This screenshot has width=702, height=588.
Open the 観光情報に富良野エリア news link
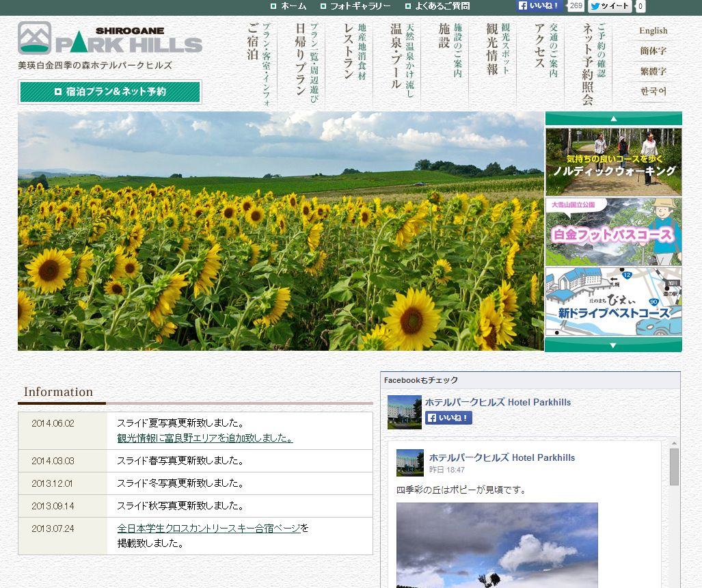[x=205, y=438]
